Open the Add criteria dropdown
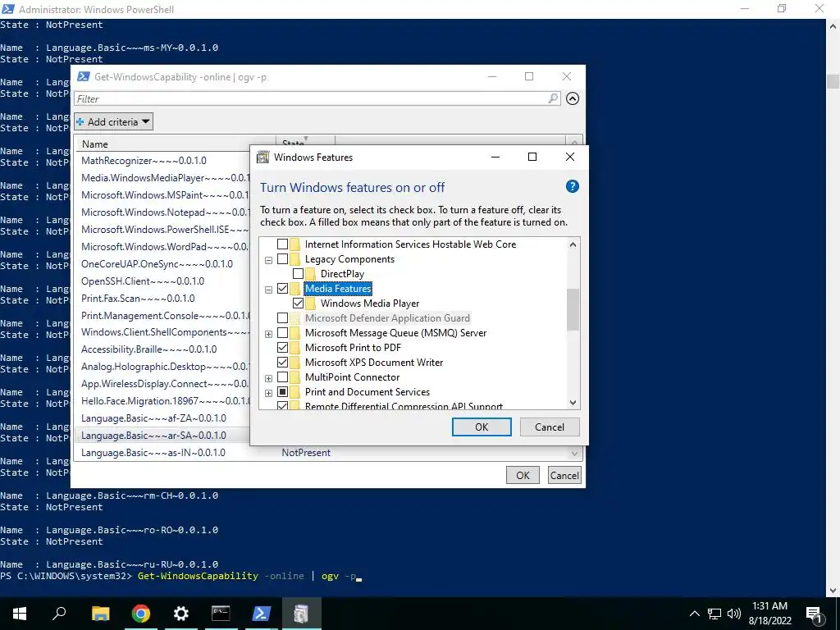Viewport: 840px width, 630px height. (113, 121)
